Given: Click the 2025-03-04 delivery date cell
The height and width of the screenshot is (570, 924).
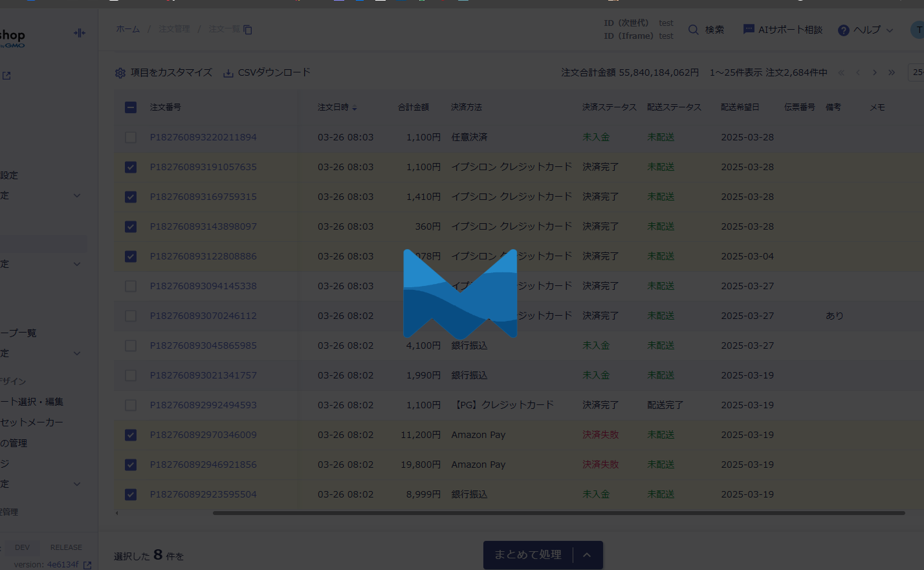Looking at the screenshot, I should tap(747, 256).
